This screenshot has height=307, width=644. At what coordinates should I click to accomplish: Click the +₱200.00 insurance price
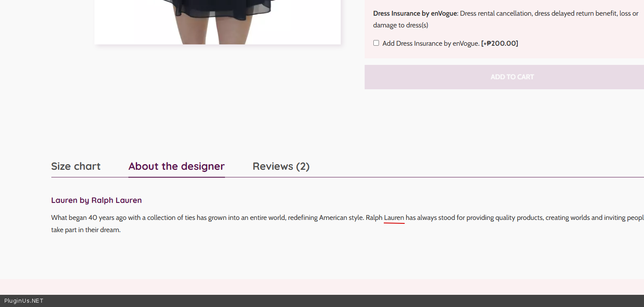pyautogui.click(x=500, y=44)
